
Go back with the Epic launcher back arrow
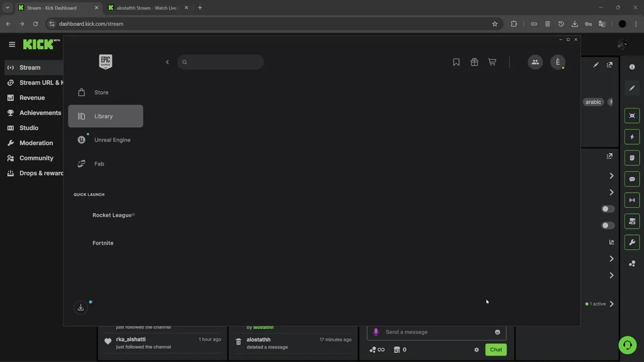point(167,62)
